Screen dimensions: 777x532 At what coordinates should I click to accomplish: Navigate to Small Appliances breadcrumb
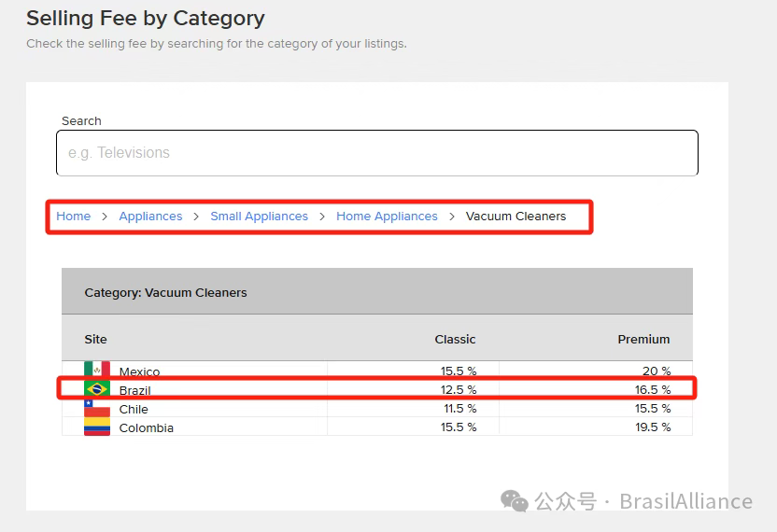[x=259, y=216]
